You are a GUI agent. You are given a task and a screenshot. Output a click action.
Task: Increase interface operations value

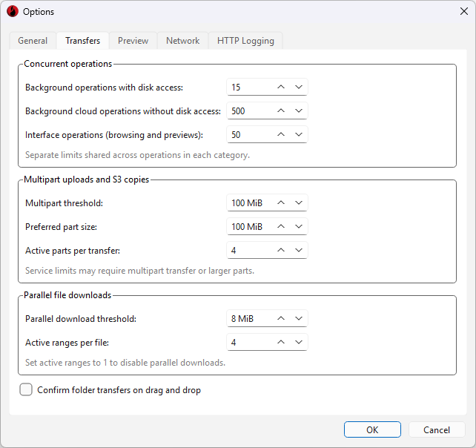tap(281, 134)
